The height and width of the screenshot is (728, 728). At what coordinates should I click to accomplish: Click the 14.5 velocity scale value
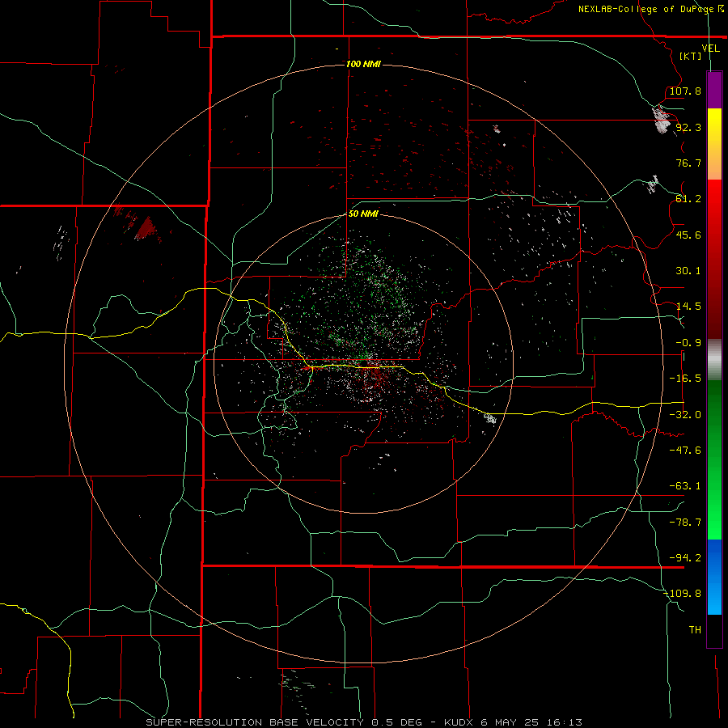point(688,307)
